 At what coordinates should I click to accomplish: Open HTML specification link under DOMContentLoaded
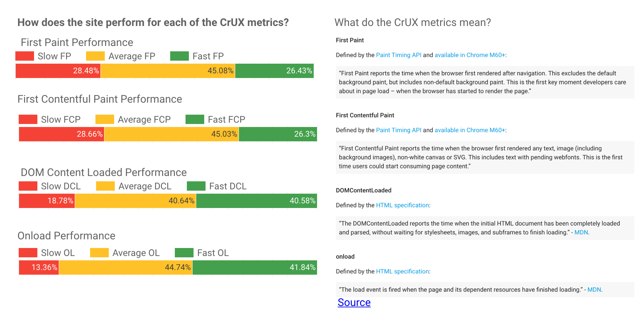pyautogui.click(x=402, y=205)
